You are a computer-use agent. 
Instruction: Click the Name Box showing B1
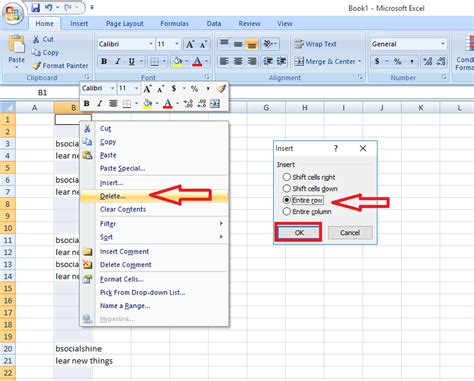tap(42, 93)
